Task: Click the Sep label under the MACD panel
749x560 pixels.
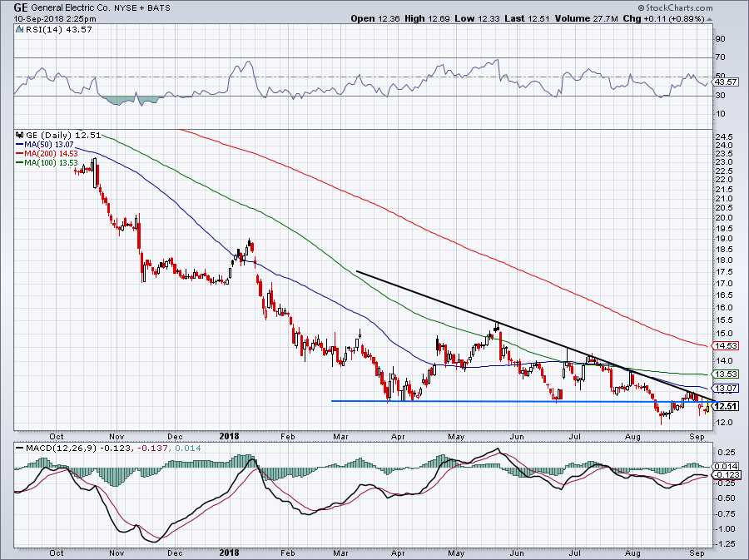Action: [x=697, y=553]
